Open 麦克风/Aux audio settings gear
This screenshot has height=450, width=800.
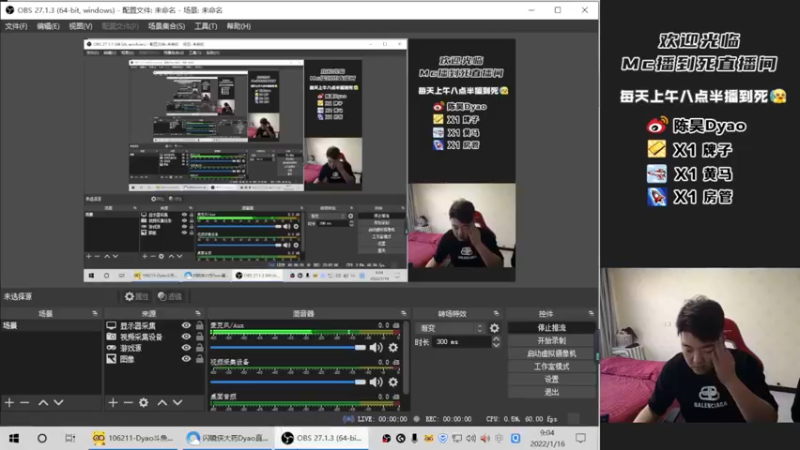[393, 347]
